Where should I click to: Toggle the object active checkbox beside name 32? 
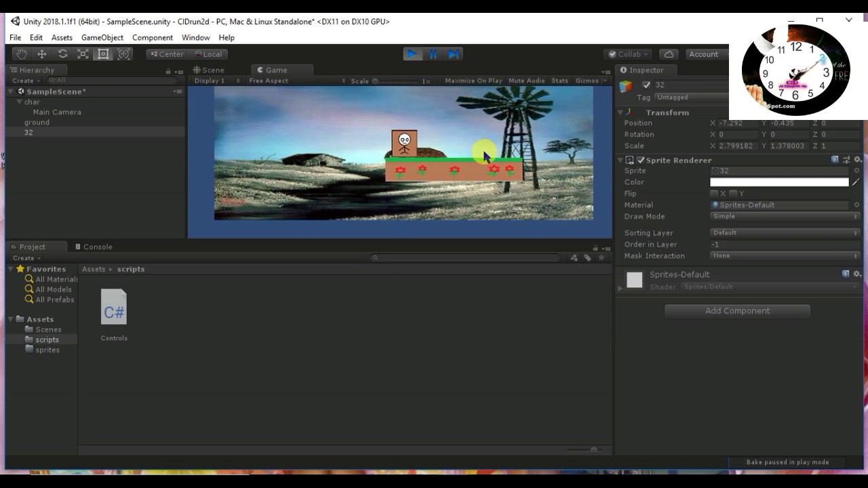click(x=646, y=85)
